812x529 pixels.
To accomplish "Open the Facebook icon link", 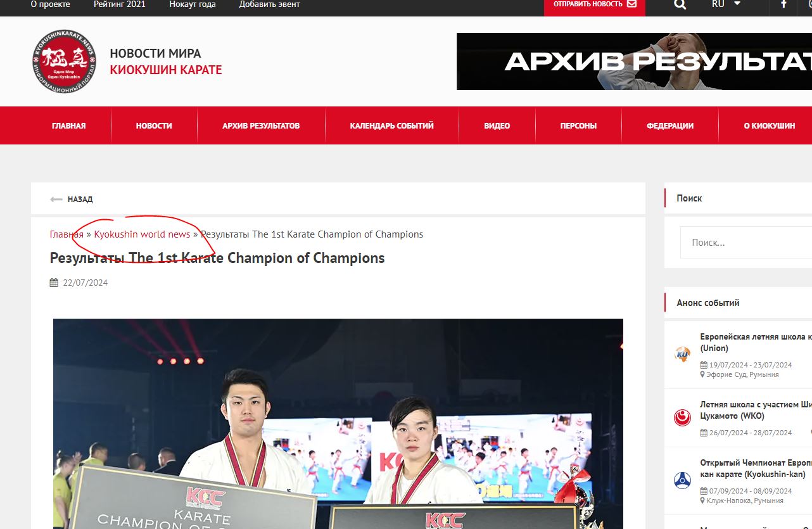I will coord(783,4).
